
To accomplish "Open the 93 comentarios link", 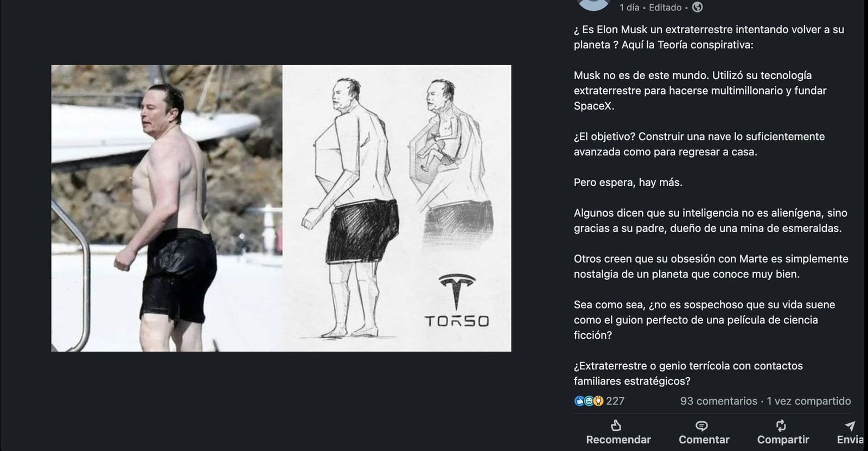I will point(719,401).
